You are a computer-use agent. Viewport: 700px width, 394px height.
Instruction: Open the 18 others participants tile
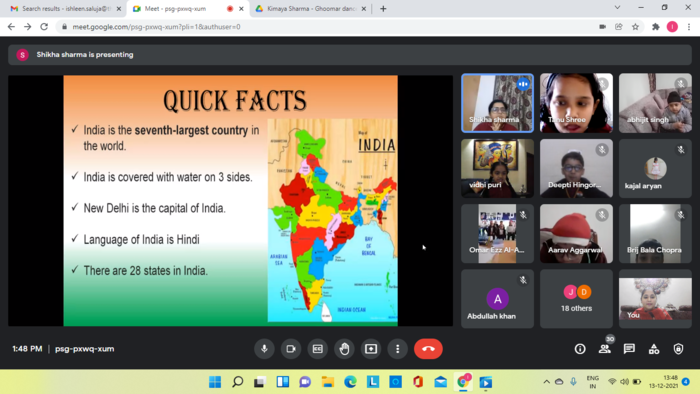tap(576, 299)
